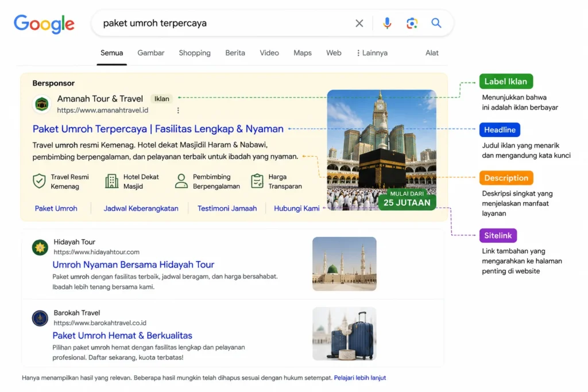This screenshot has height=392, width=588.
Task: Open the Pelajari lebih lanjut link
Action: tap(359, 378)
